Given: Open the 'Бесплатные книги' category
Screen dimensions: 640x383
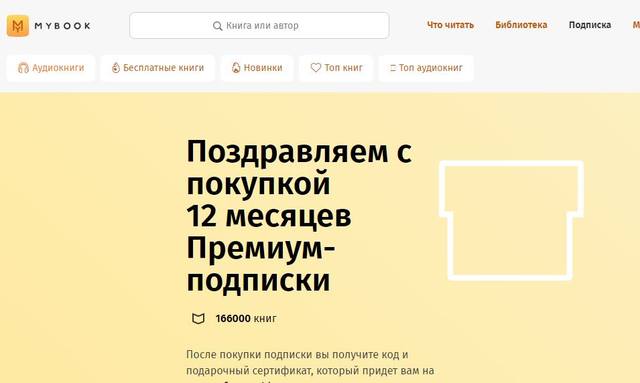Looking at the screenshot, I should (158, 68).
